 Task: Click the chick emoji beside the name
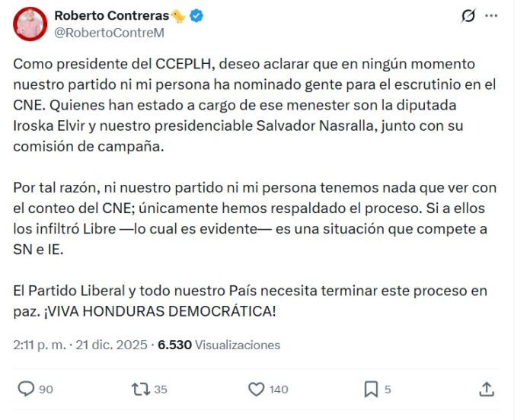pos(178,16)
